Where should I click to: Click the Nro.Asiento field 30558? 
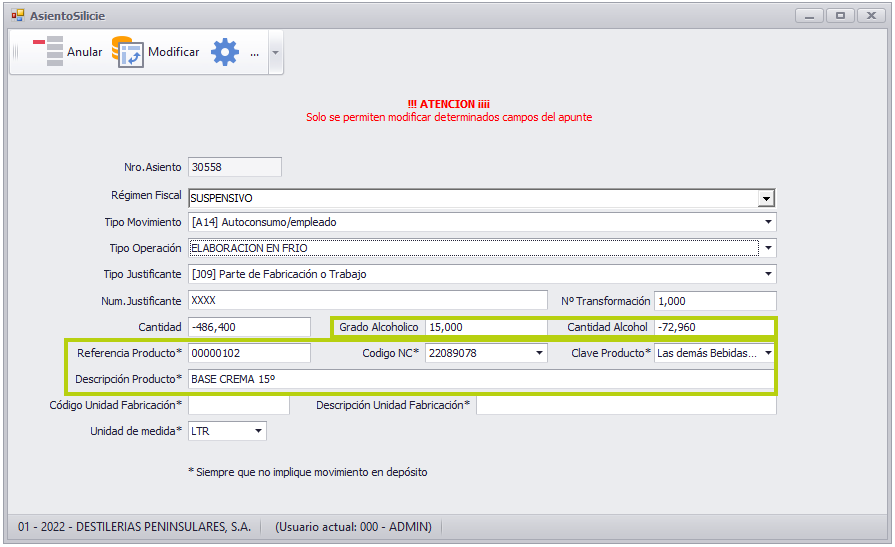(x=235, y=167)
